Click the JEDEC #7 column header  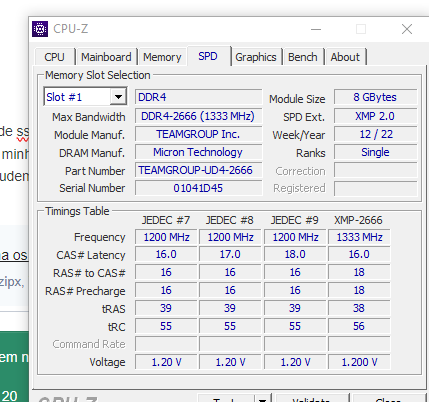point(166,220)
